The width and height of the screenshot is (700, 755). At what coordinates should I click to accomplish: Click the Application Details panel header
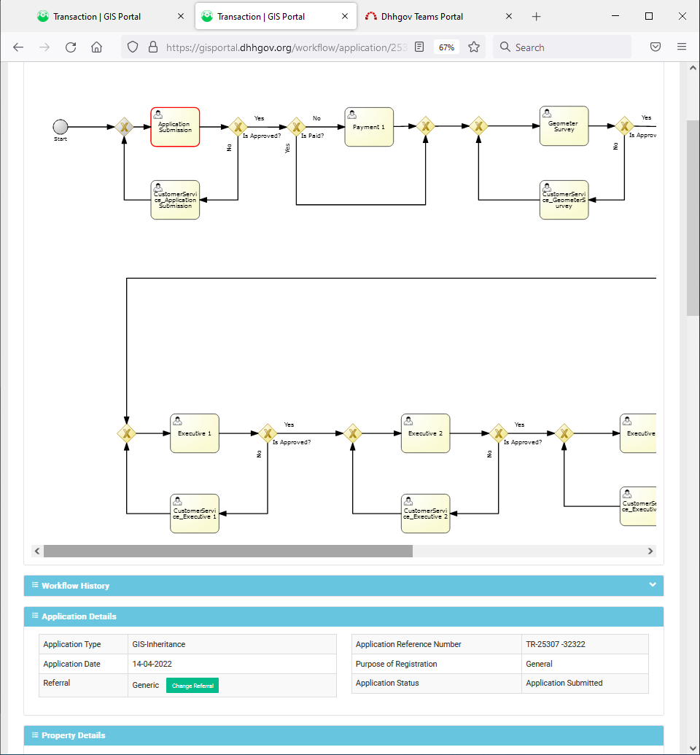343,616
